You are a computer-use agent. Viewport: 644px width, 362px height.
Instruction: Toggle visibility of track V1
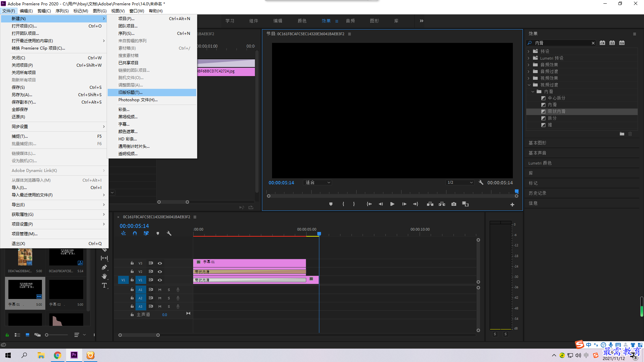[160, 280]
